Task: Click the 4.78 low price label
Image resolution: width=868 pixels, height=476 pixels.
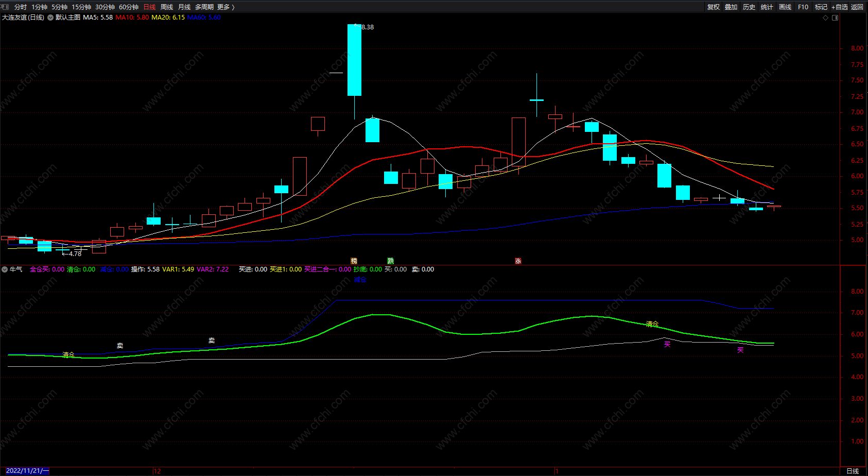Action: click(x=75, y=253)
